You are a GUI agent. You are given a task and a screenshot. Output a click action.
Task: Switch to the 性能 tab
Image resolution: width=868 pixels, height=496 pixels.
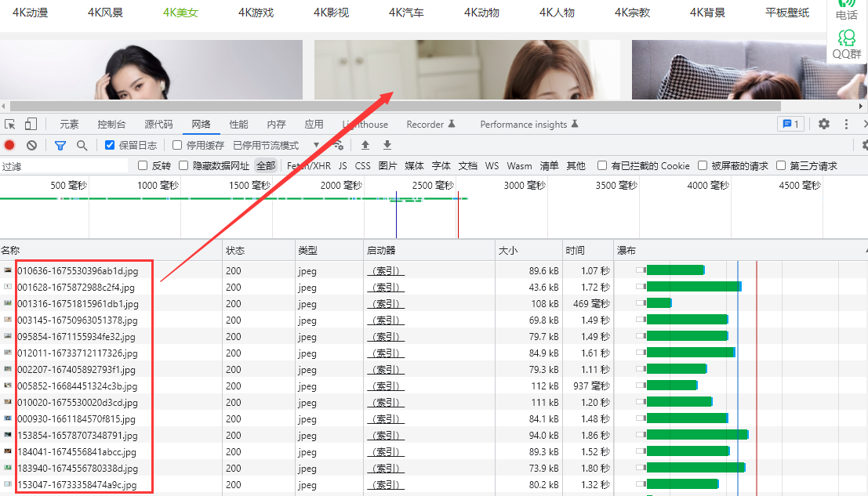(x=238, y=125)
